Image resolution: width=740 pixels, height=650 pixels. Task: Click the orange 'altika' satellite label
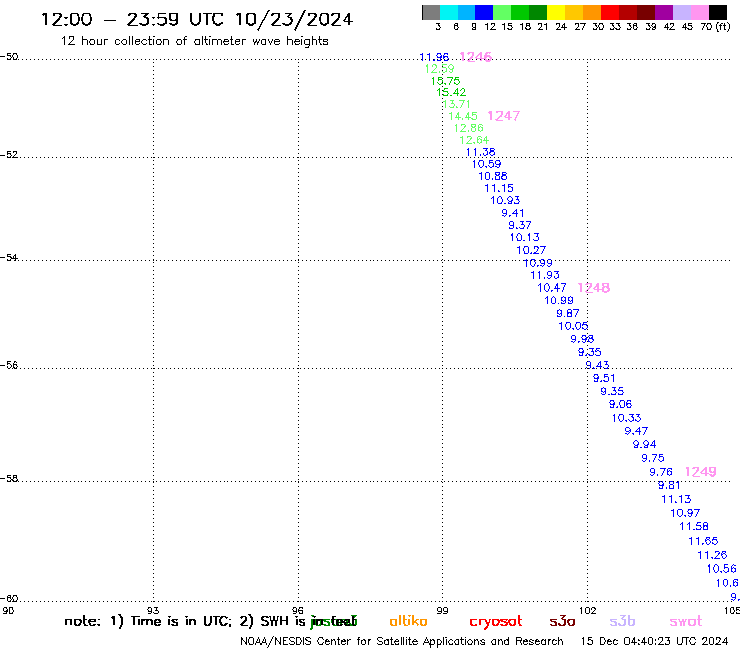click(x=408, y=621)
